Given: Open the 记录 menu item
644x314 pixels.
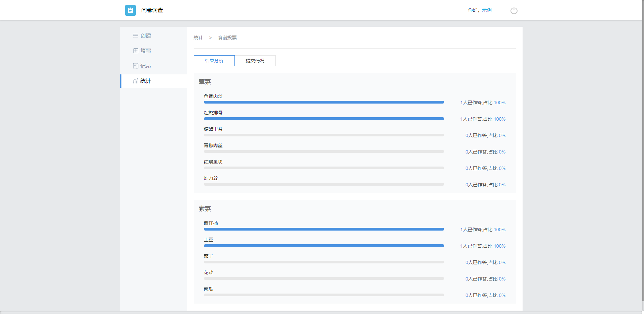Looking at the screenshot, I should point(154,66).
